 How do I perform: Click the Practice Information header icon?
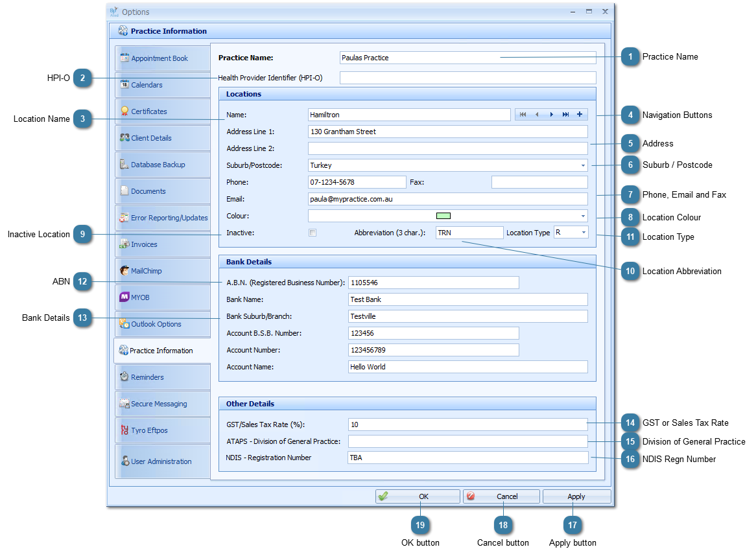coord(123,31)
